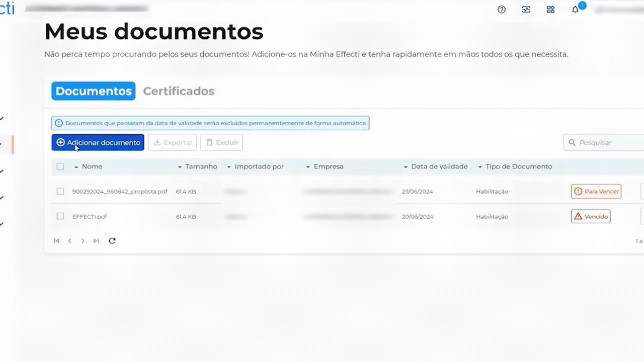The height and width of the screenshot is (362, 644).
Task: Click the Adicionar documento button
Action: point(98,142)
